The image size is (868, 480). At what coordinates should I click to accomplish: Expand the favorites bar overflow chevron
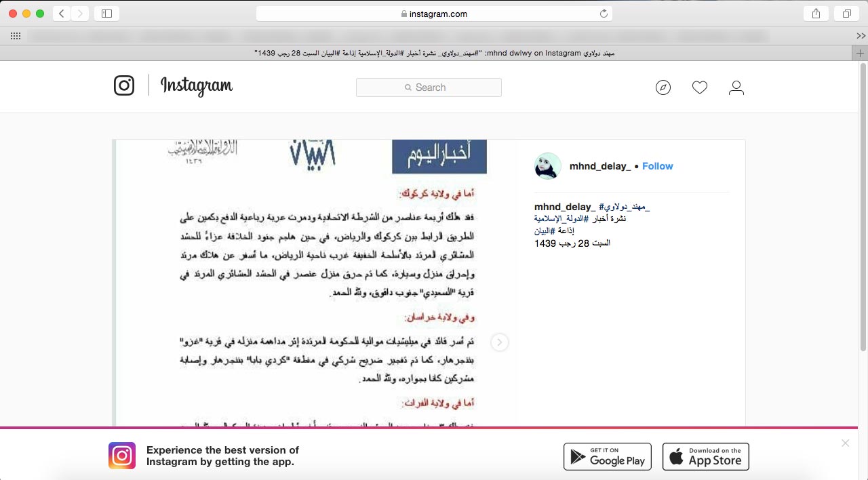pos(861,36)
